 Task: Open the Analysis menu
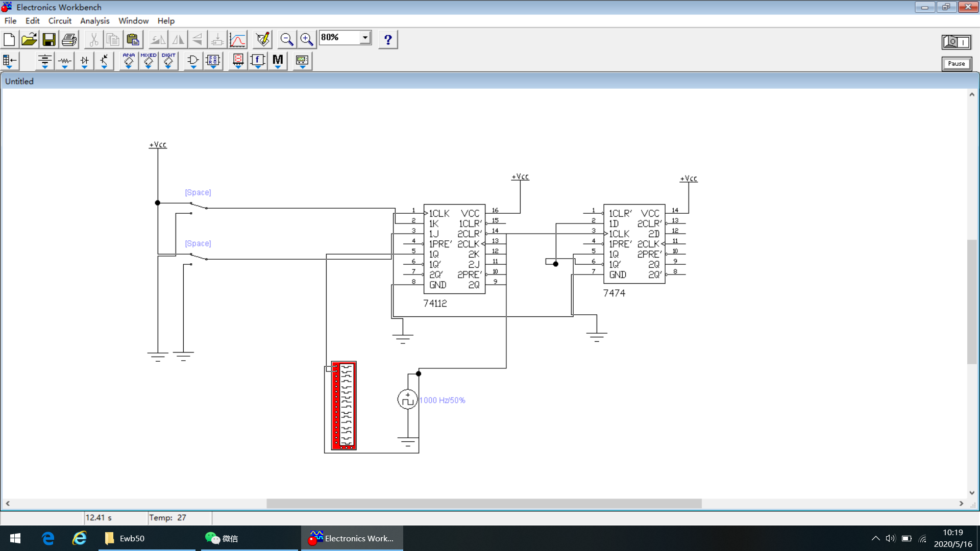94,21
